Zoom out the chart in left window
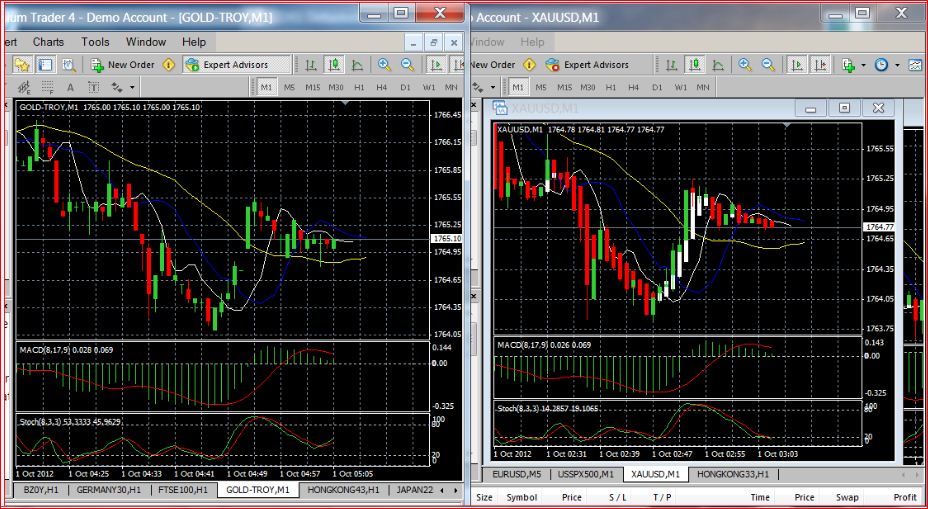The height and width of the screenshot is (509, 928). pyautogui.click(x=408, y=65)
